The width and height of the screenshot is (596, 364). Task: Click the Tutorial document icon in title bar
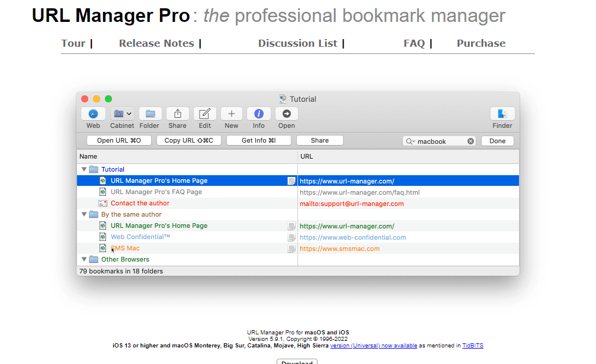[x=283, y=99]
